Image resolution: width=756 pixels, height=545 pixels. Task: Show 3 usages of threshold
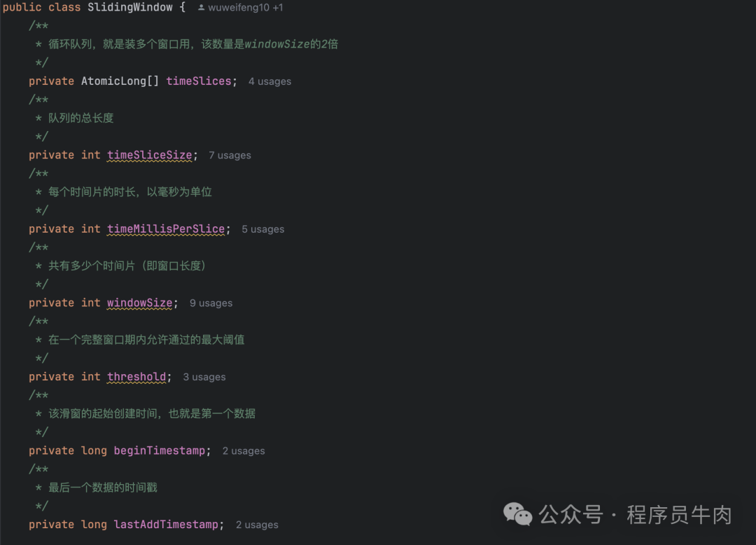click(204, 377)
